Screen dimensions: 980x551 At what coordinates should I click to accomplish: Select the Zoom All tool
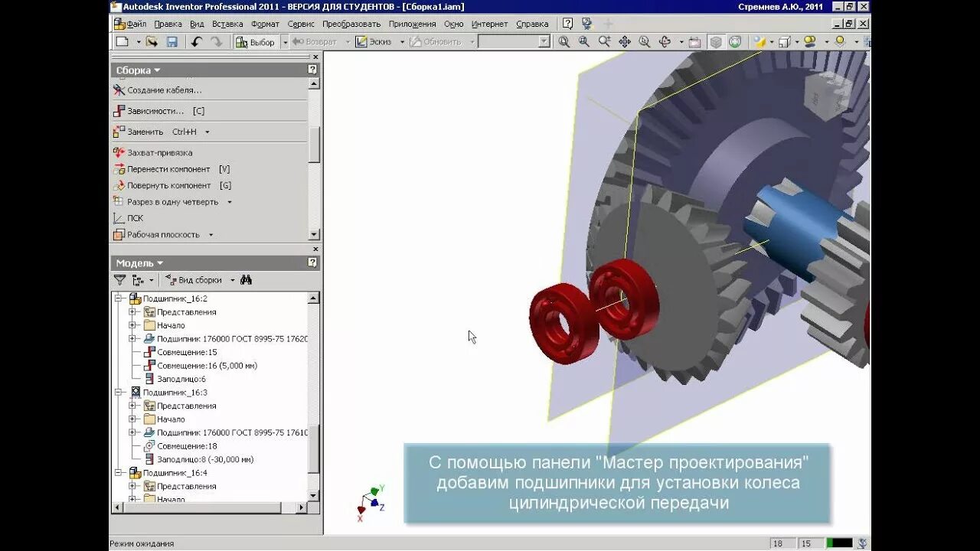coord(562,41)
